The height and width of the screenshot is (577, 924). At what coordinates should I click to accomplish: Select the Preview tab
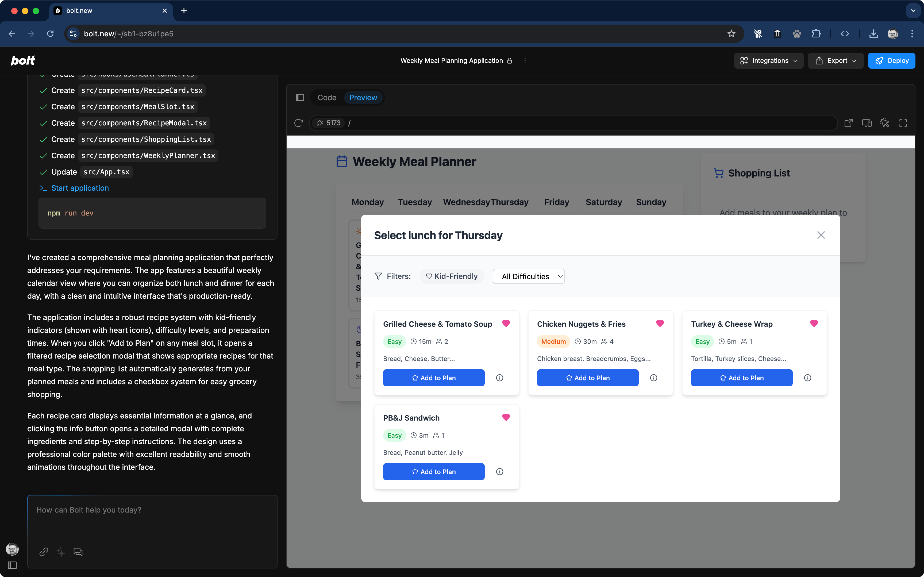click(363, 98)
